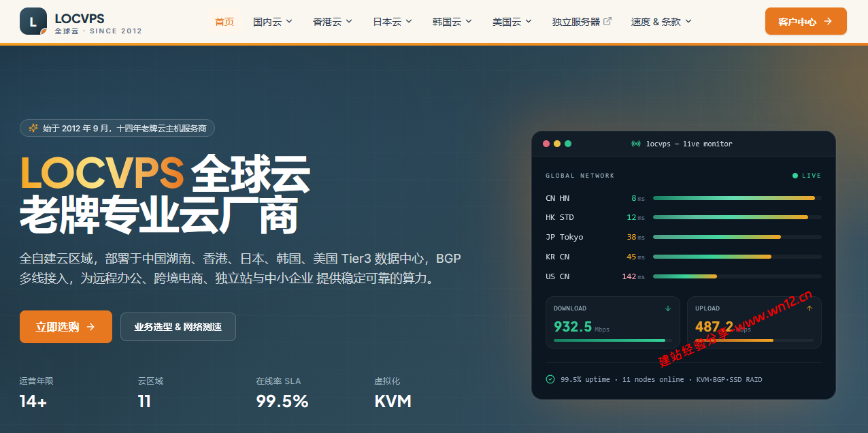868x433 pixels.
Task: Click the sparkle icon in the 2012 badge
Action: coord(33,128)
